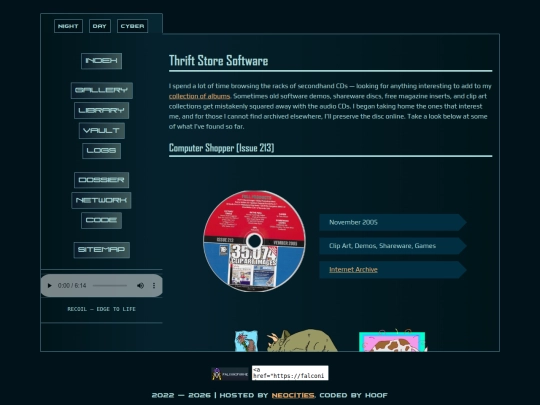Screen dimensions: 540x405
Task: Click the audio time display 0:00 / 6:14
Action: [72, 285]
